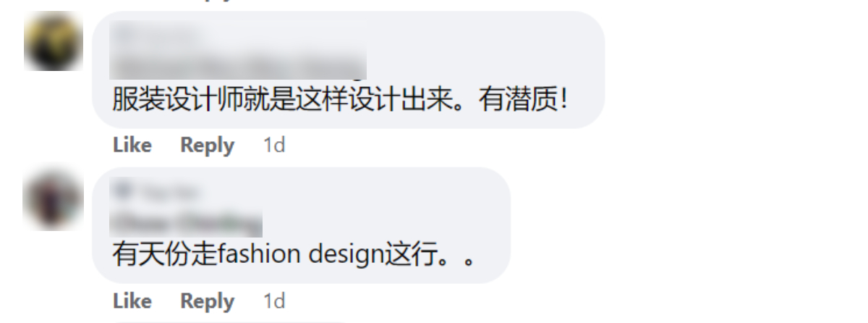Screen dimensions: 868x323
Task: Like the fashion design comment
Action: click(132, 300)
